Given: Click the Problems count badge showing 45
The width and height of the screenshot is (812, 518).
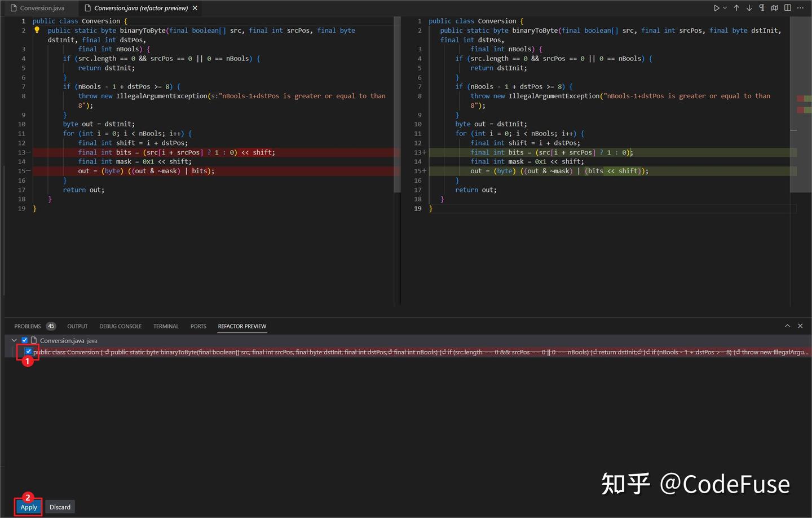Looking at the screenshot, I should [x=51, y=326].
